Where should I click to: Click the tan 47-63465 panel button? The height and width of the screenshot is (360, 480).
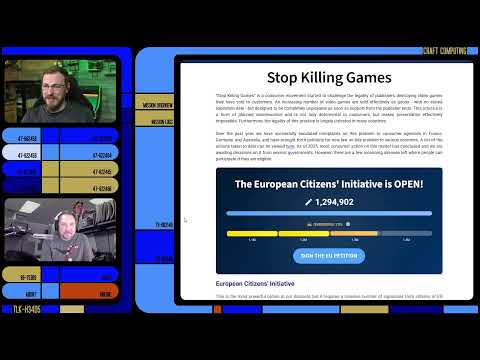[89, 169]
